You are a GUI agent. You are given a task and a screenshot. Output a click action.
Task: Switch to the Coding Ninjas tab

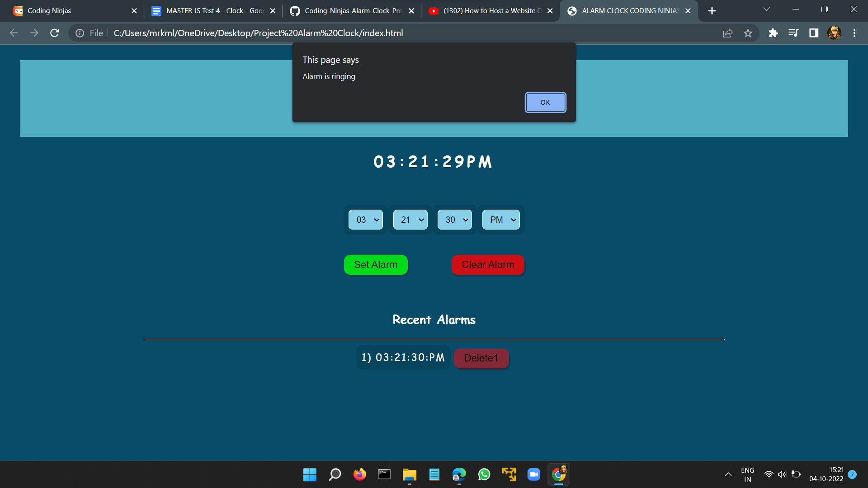pos(68,11)
